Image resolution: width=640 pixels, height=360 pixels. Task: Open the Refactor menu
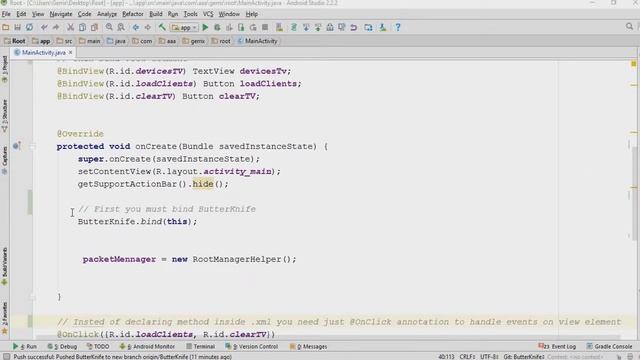pyautogui.click(x=133, y=14)
